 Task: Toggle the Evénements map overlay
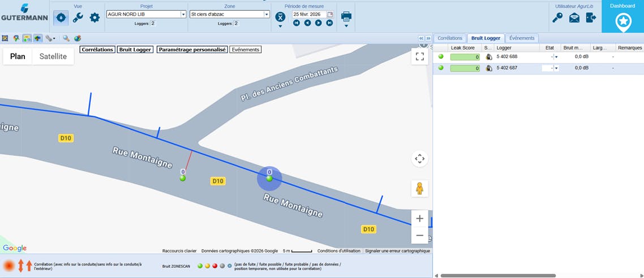(x=245, y=50)
